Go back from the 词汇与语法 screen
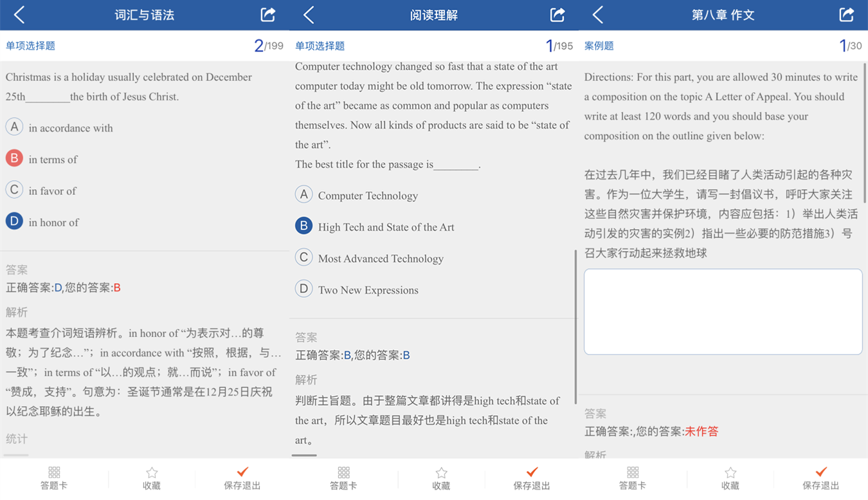 19,15
